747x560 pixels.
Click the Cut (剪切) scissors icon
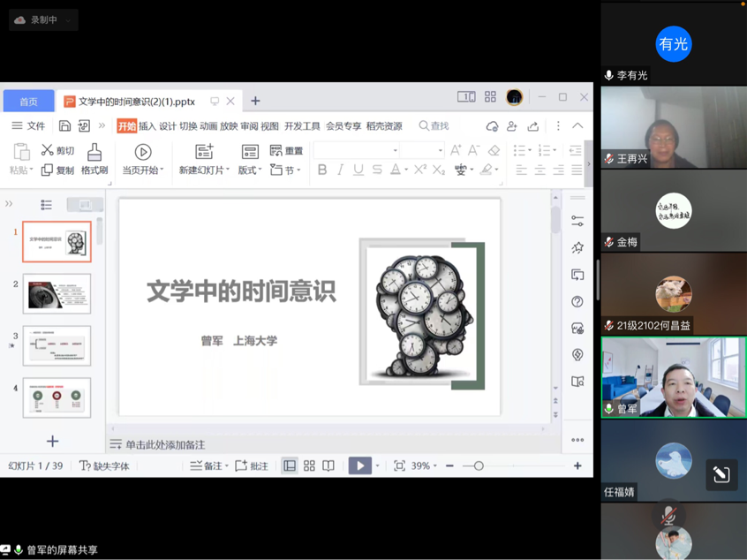tap(48, 150)
